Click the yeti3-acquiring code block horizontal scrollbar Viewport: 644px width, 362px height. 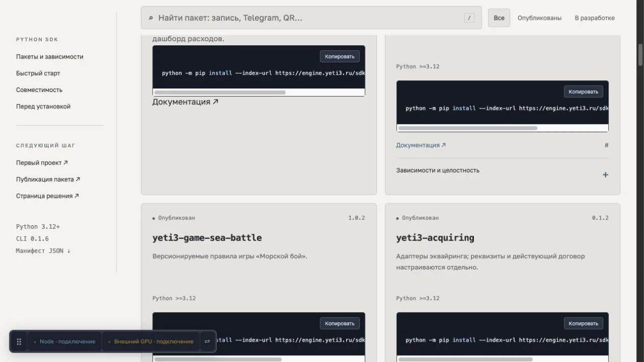pyautogui.click(x=465, y=359)
